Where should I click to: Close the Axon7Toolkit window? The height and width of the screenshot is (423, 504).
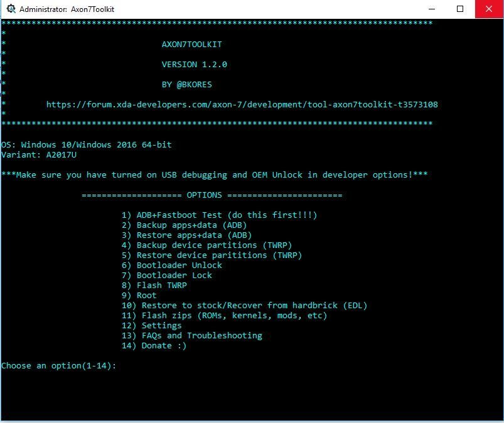(489, 9)
